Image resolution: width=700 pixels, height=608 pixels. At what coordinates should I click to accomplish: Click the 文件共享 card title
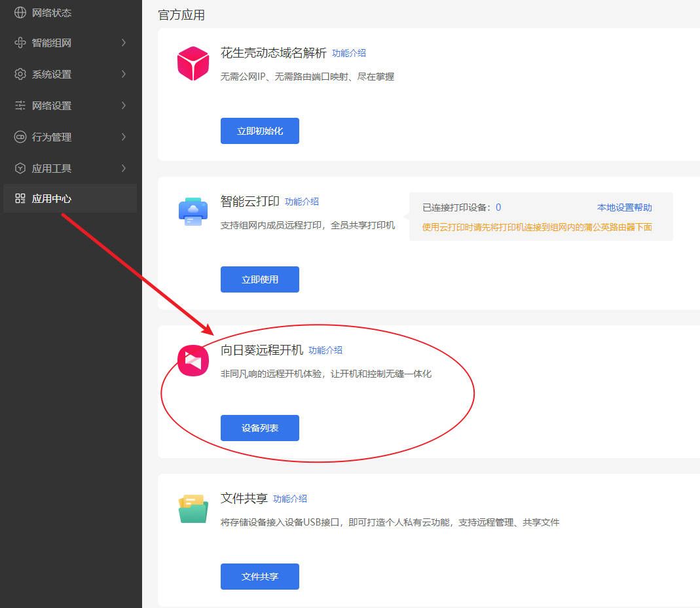244,498
